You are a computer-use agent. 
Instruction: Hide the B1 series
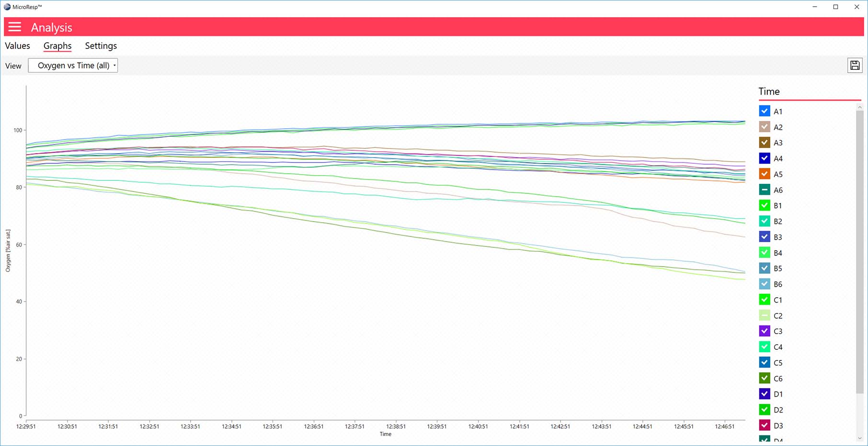click(x=765, y=205)
